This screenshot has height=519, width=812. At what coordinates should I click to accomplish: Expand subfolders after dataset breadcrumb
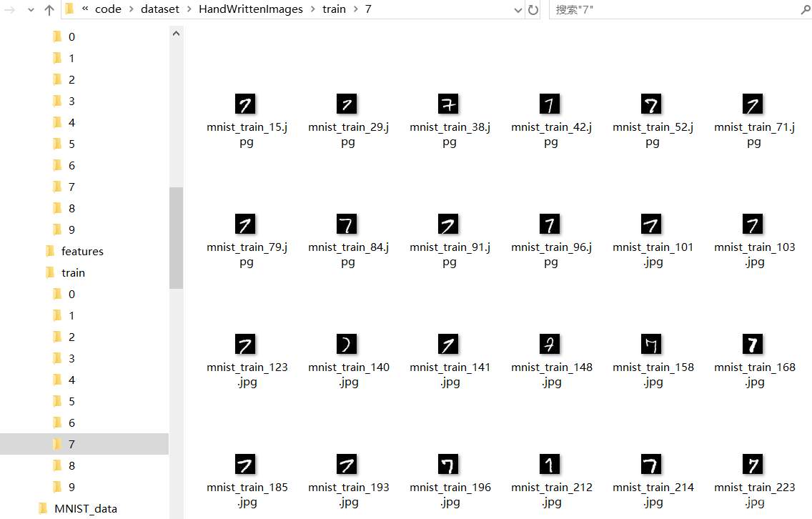coord(189,9)
